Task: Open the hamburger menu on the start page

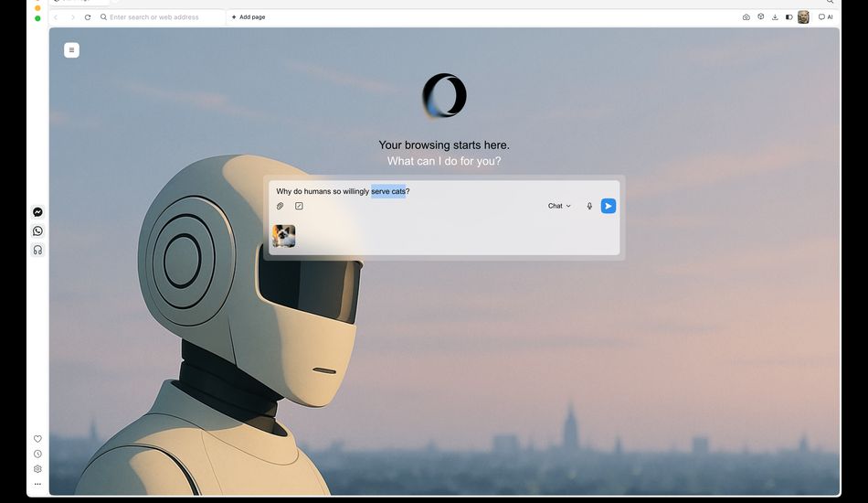Action: click(x=71, y=50)
